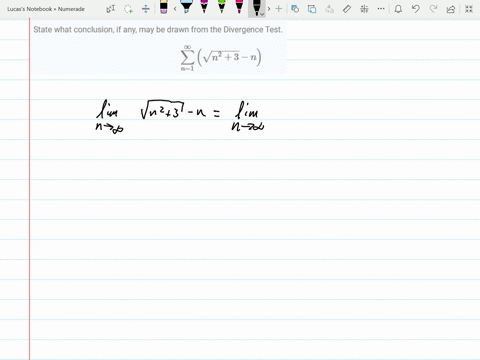The height and width of the screenshot is (360, 480).
Task: Click the ink to text icon
Action: (329, 9)
